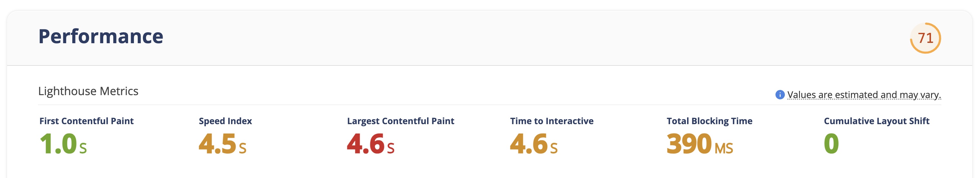Click the red 4.6 Largest Contentful Paint value
Viewport: 980px width, 178px height.
[365, 144]
